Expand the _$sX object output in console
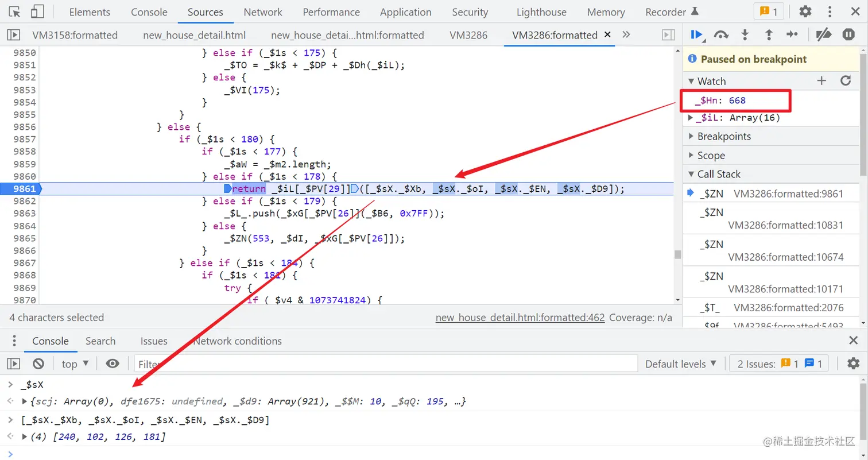 tap(24, 401)
